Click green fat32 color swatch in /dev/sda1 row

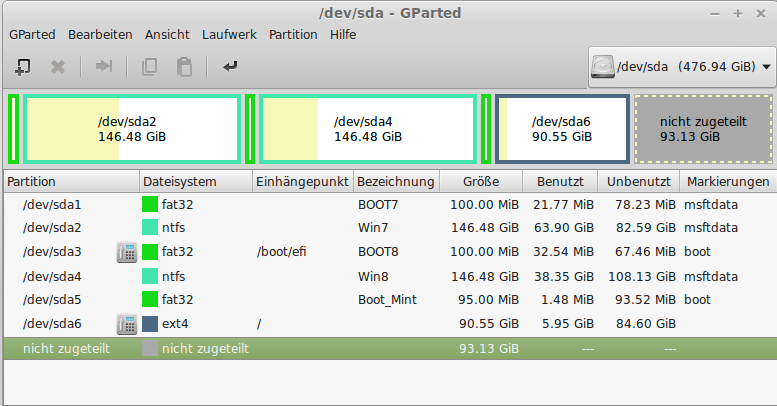(150, 204)
